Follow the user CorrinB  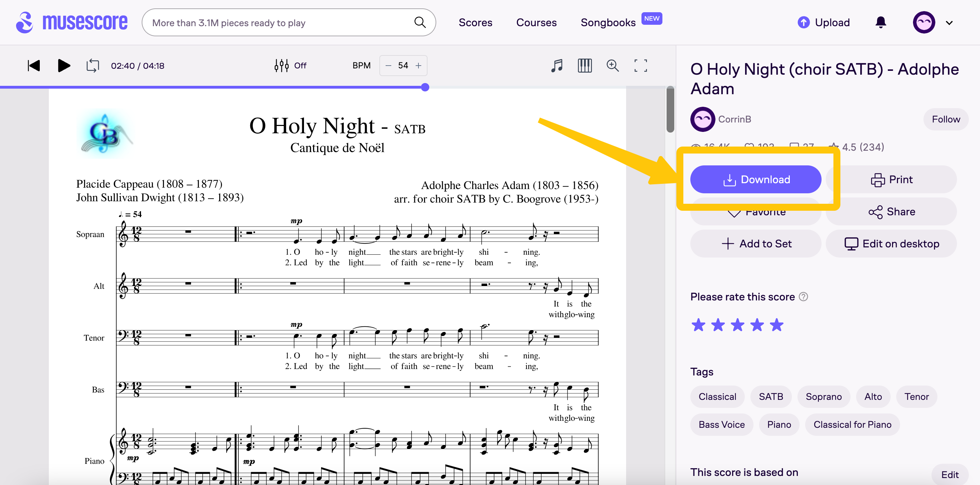pyautogui.click(x=946, y=119)
